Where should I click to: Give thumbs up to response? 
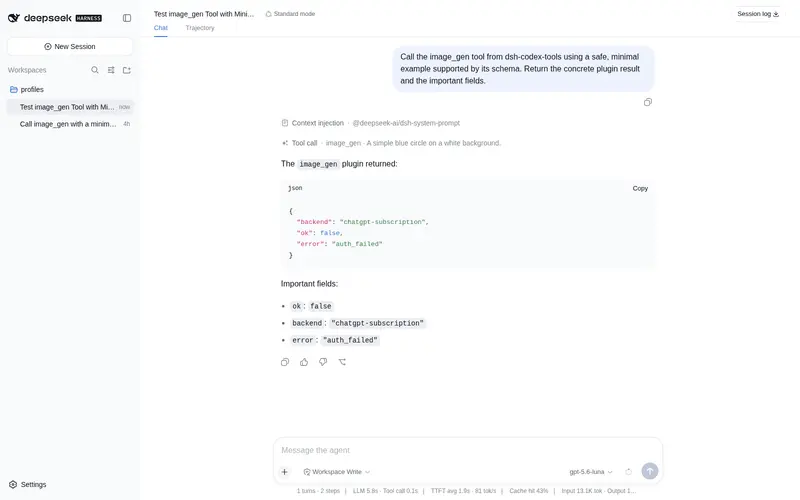pyautogui.click(x=304, y=362)
